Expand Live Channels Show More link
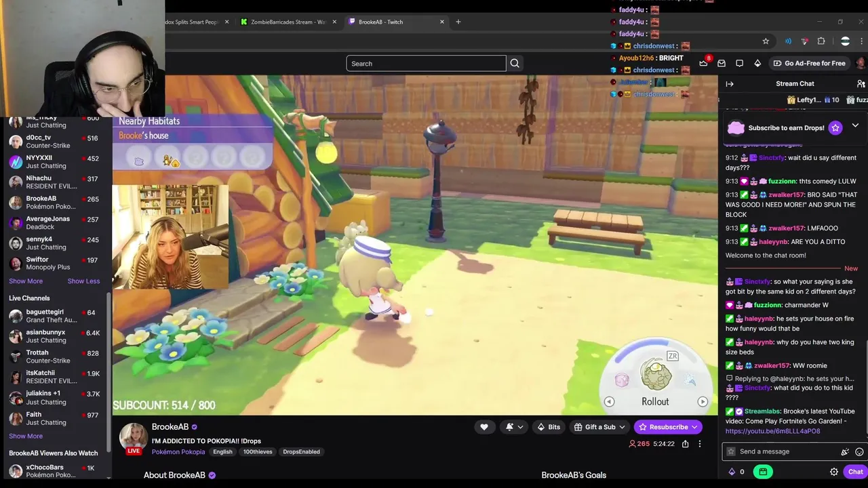The image size is (868, 488). [x=26, y=436]
